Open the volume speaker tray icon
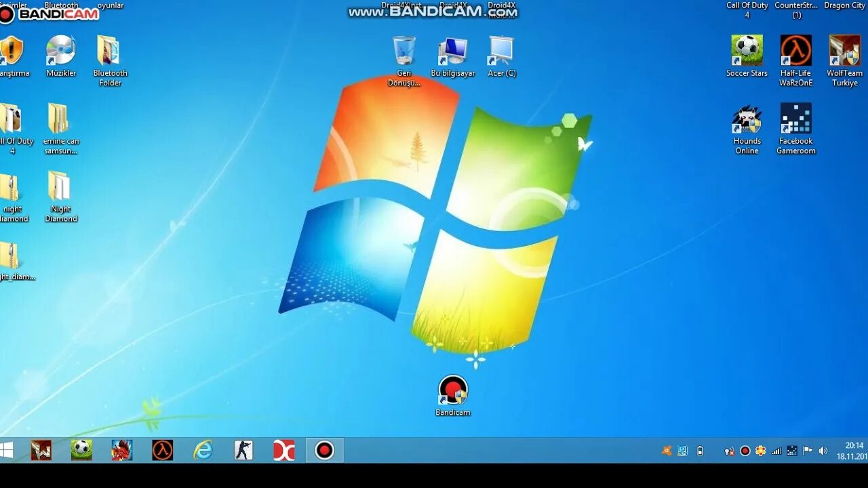 (823, 451)
